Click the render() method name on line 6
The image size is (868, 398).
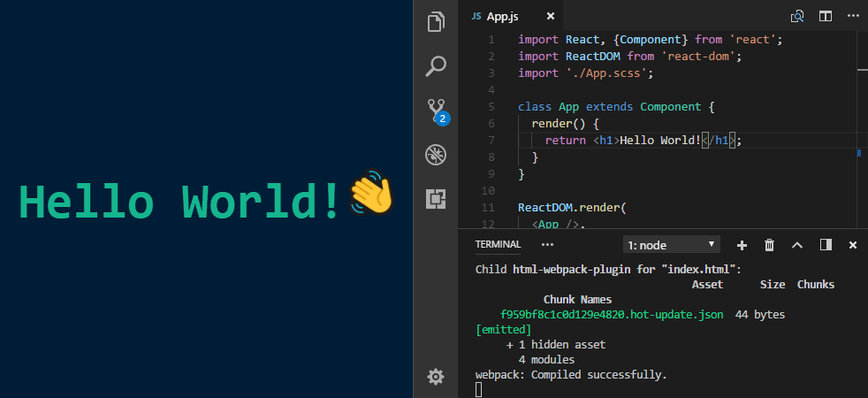coord(552,124)
